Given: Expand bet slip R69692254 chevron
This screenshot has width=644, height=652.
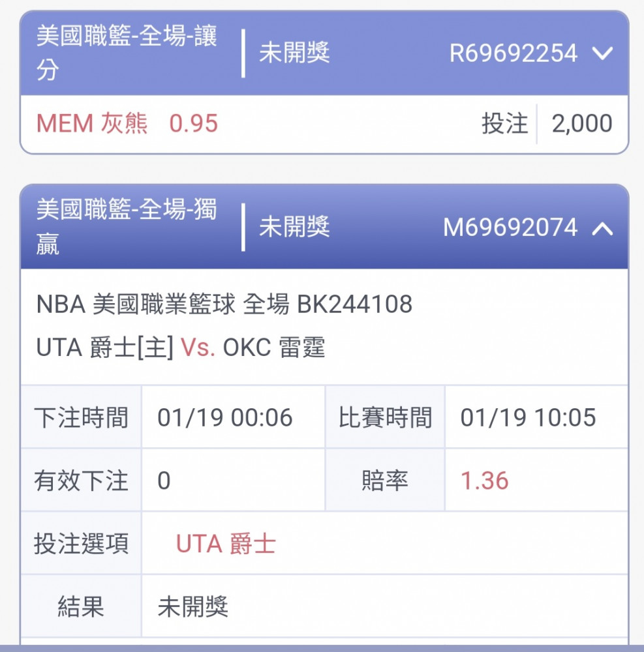Looking at the screenshot, I should 602,53.
